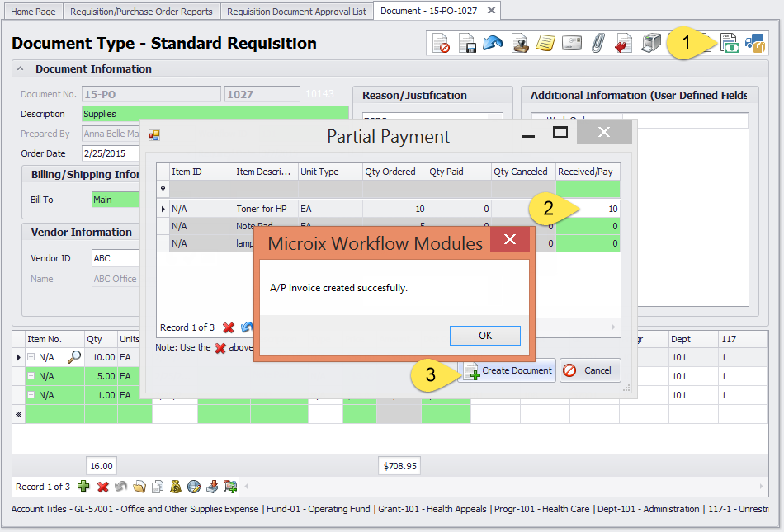Screen dimensions: 784x532
Task: Click the printer icon in top toolbar
Action: click(651, 44)
